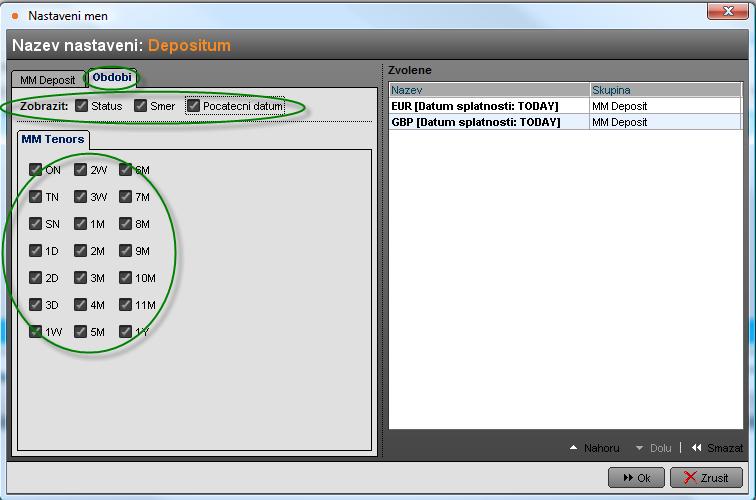Sort by the Skupina column header

(665, 90)
